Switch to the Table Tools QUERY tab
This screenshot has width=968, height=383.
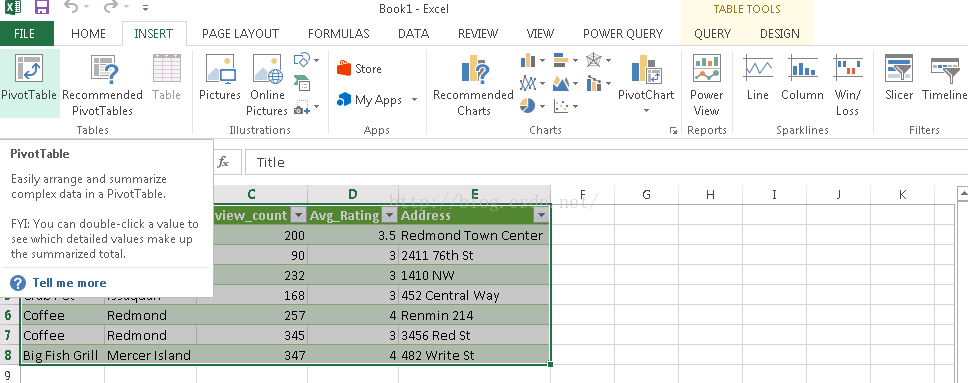pos(712,33)
